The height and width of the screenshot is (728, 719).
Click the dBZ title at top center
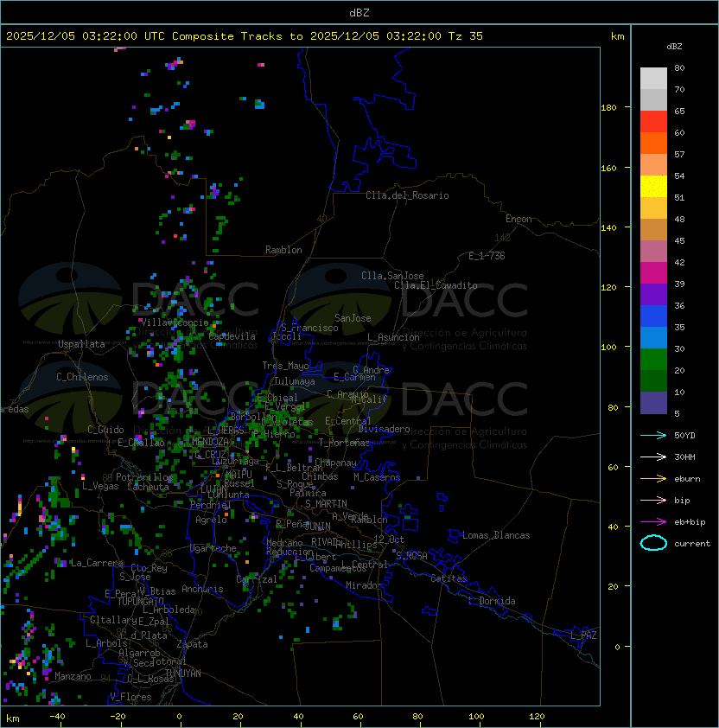[x=359, y=13]
